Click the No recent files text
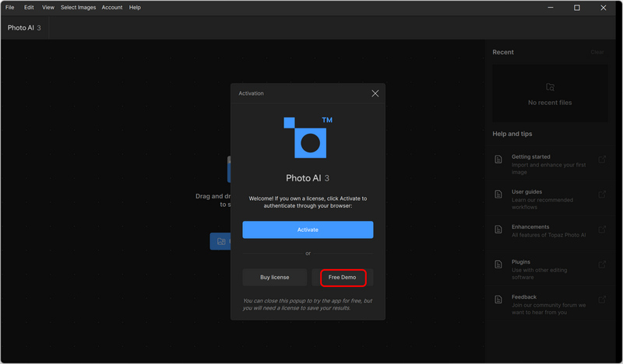Image resolution: width=623 pixels, height=364 pixels. (x=550, y=103)
